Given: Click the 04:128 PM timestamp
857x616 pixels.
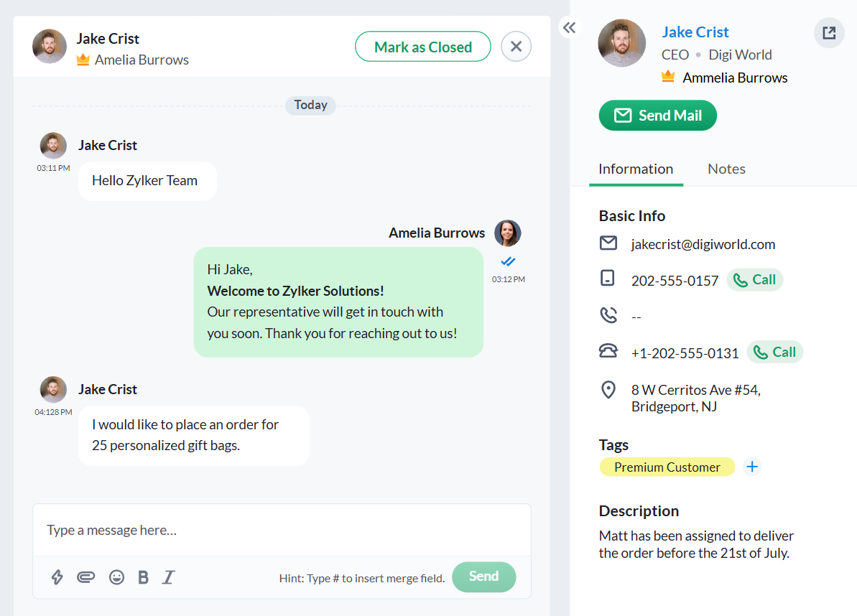Looking at the screenshot, I should 54,412.
